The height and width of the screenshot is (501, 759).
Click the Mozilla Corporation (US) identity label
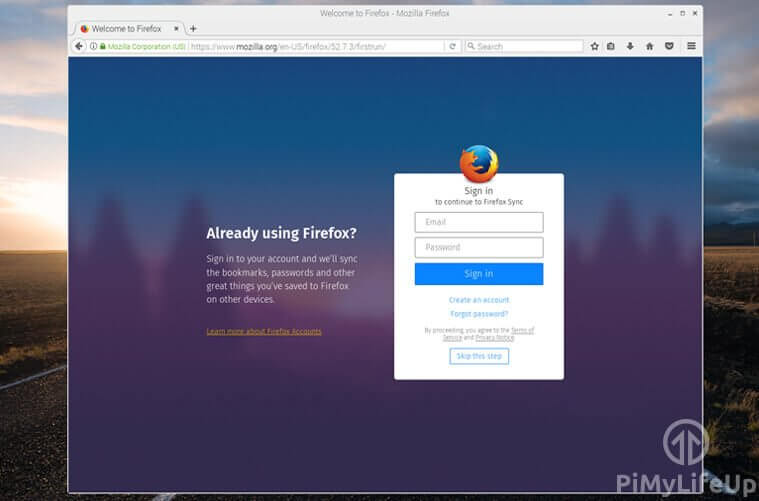tap(146, 46)
